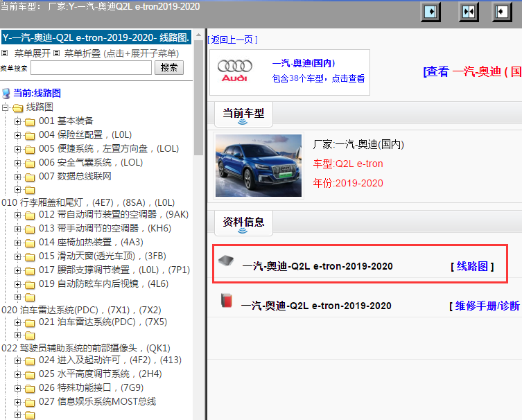Image resolution: width=522 pixels, height=420 pixels.
Task: Click folder icon of 024 进入及起动许可
Action: click(30, 361)
